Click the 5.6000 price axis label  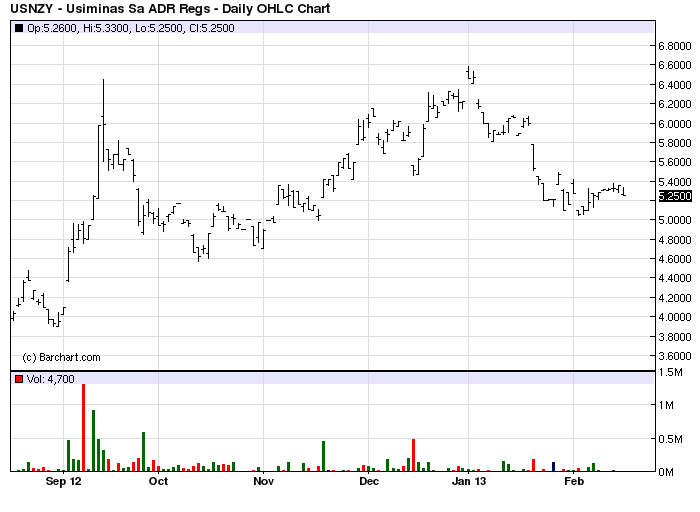675,162
